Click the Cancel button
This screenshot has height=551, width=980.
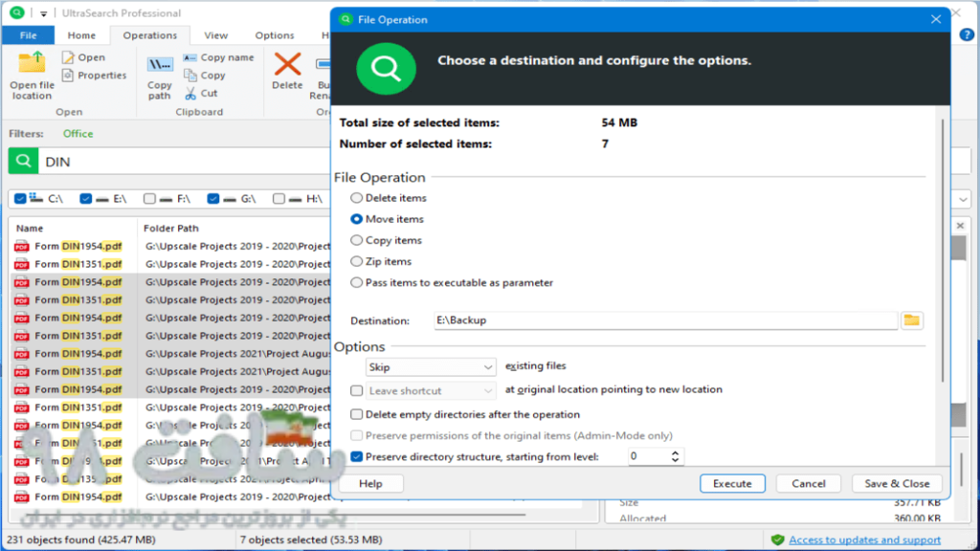point(808,483)
